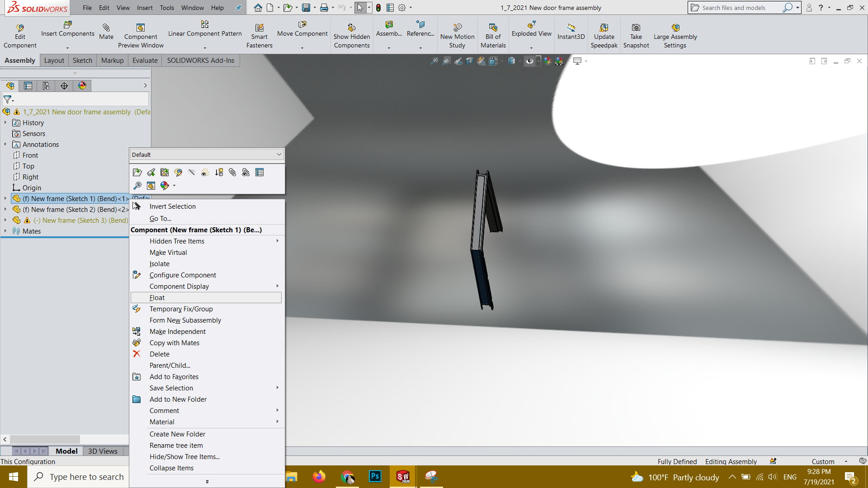
Task: Expand the History folder in tree
Action: (x=5, y=122)
